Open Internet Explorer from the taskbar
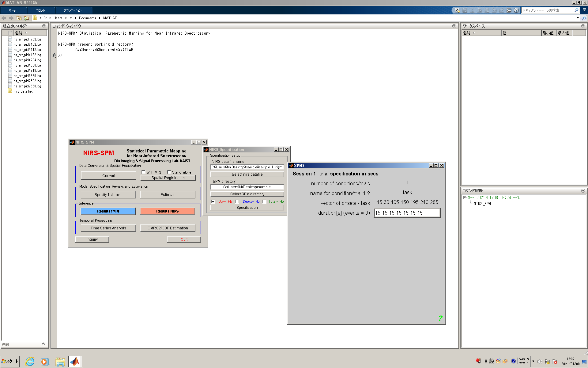The width and height of the screenshot is (588, 368). tap(30, 362)
